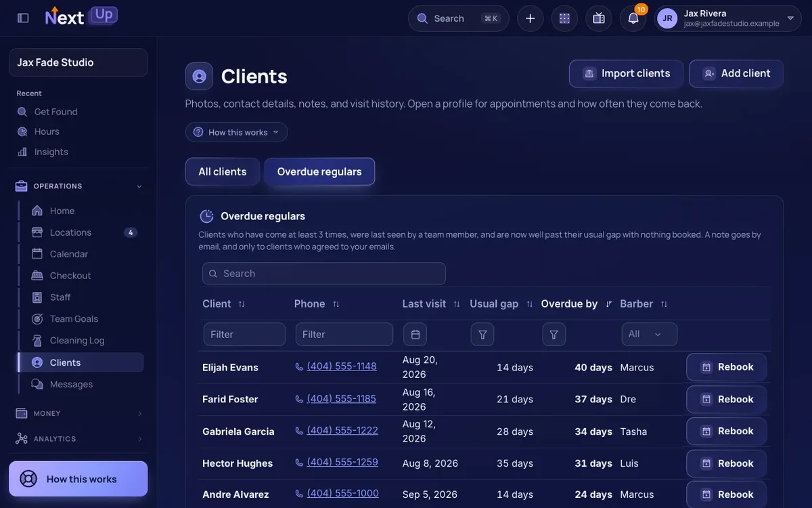
Task: Open Cleaning Log in the sidebar
Action: point(81,341)
